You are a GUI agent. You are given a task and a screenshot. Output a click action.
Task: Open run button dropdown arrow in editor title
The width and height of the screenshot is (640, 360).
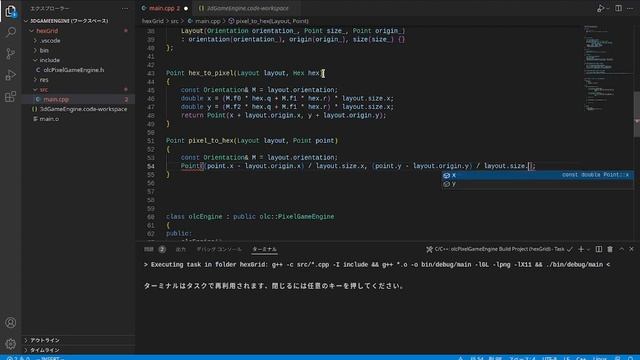click(607, 8)
